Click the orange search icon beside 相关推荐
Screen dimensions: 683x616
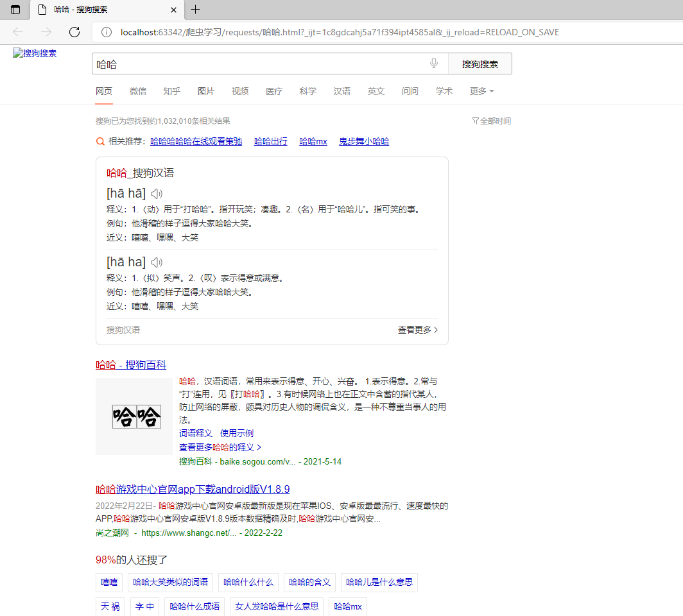coord(100,141)
